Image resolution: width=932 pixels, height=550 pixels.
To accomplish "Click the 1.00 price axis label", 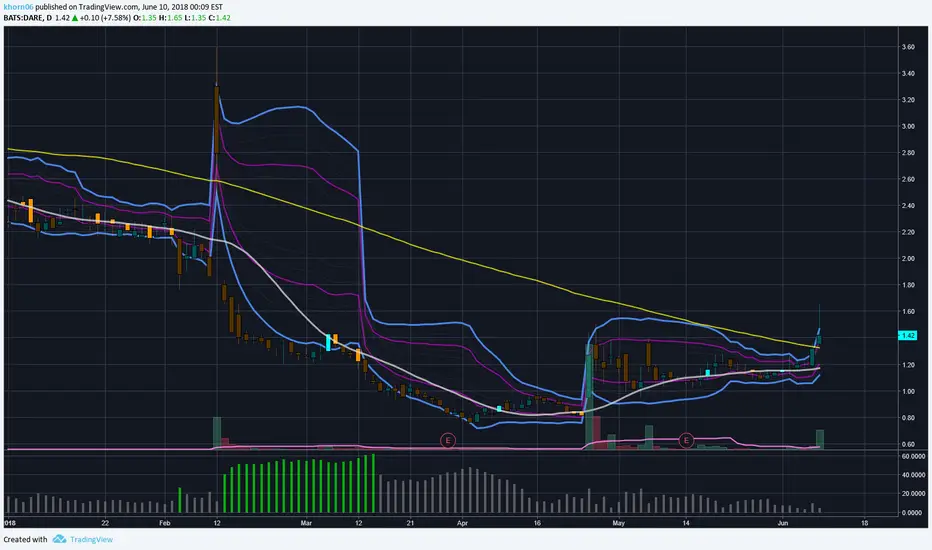I will click(x=908, y=391).
